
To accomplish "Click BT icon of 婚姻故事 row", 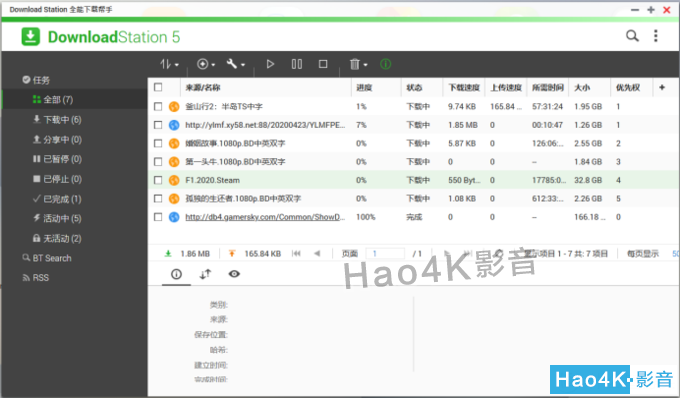I will (174, 143).
